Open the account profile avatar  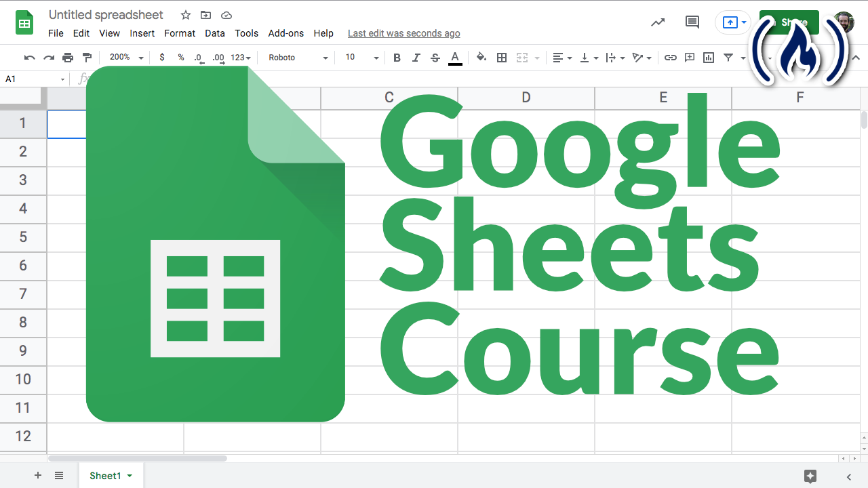click(844, 22)
